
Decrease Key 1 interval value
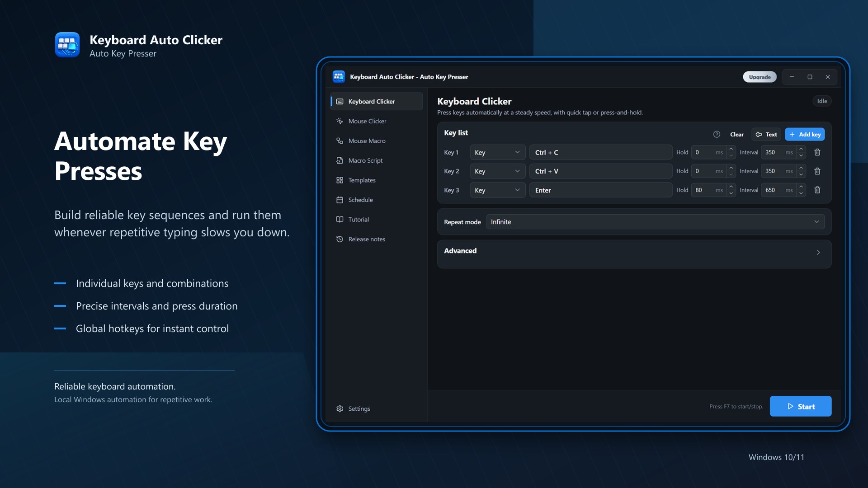pos(801,156)
